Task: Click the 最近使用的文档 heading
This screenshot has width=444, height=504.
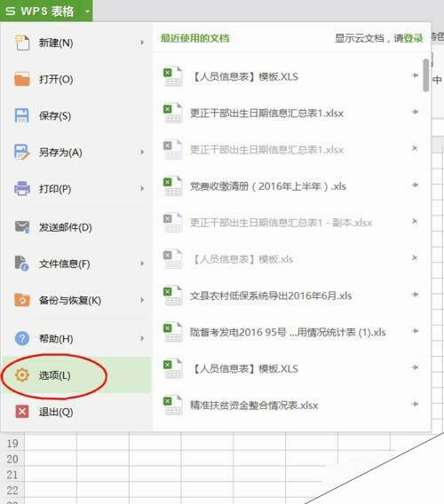Action: click(195, 38)
